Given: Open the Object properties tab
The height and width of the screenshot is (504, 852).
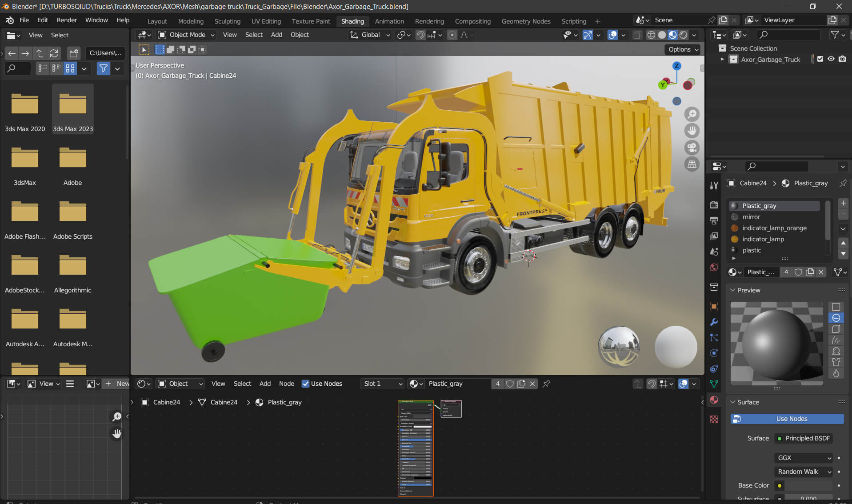Looking at the screenshot, I should tap(714, 306).
